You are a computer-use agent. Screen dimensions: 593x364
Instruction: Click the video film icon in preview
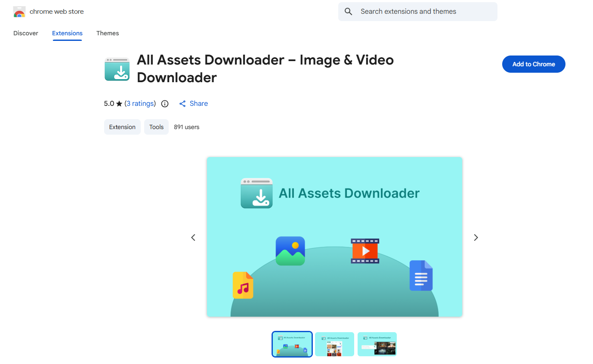(365, 251)
